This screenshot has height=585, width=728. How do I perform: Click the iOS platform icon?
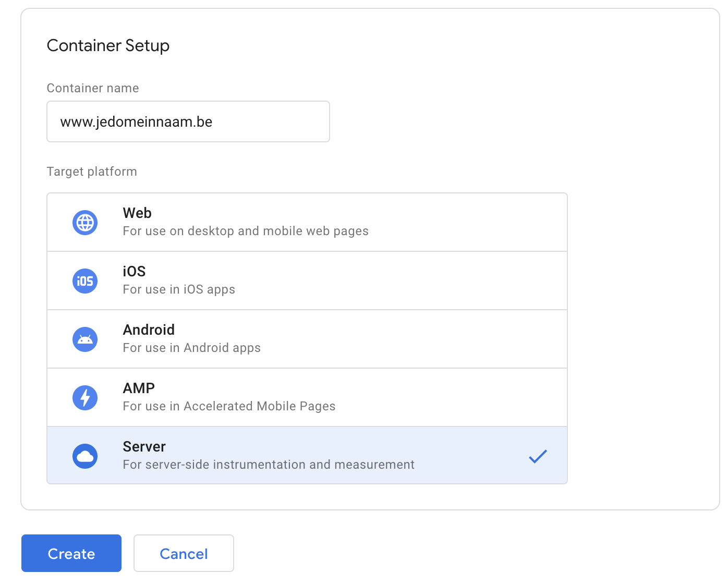tap(85, 281)
